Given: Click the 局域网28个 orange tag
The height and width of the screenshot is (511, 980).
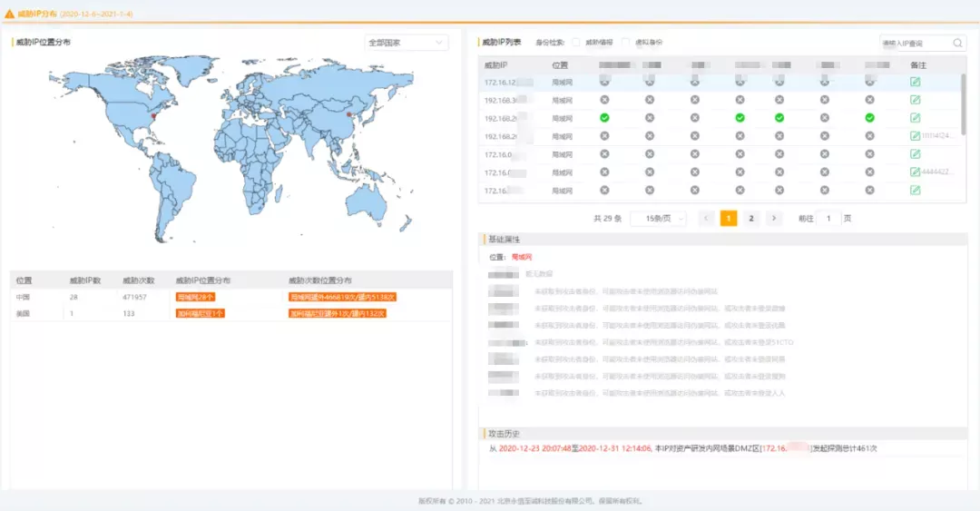Looking at the screenshot, I should 195,297.
